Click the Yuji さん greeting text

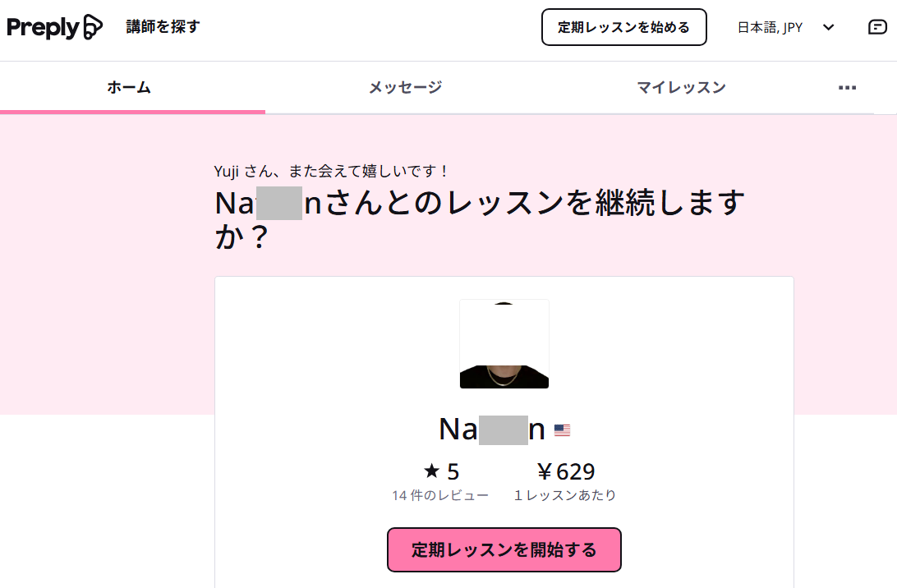[332, 172]
